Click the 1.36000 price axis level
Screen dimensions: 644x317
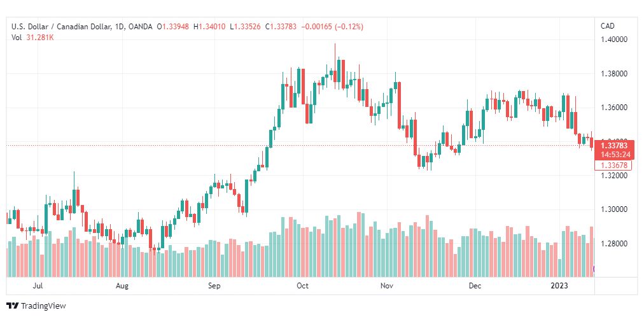point(613,108)
